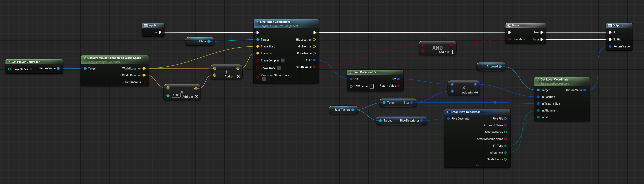Click the function icon on Line Trace Component header
Image resolution: width=644 pixels, height=184 pixels.
coord(257,22)
